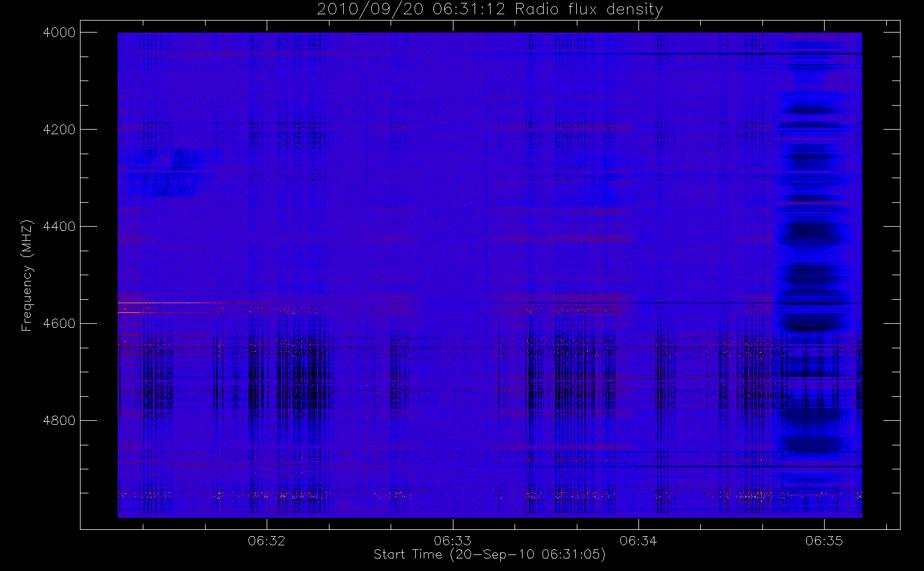Click the plot title "Radio flux density"
Image resolution: width=924 pixels, height=571 pixels.
(589, 9)
